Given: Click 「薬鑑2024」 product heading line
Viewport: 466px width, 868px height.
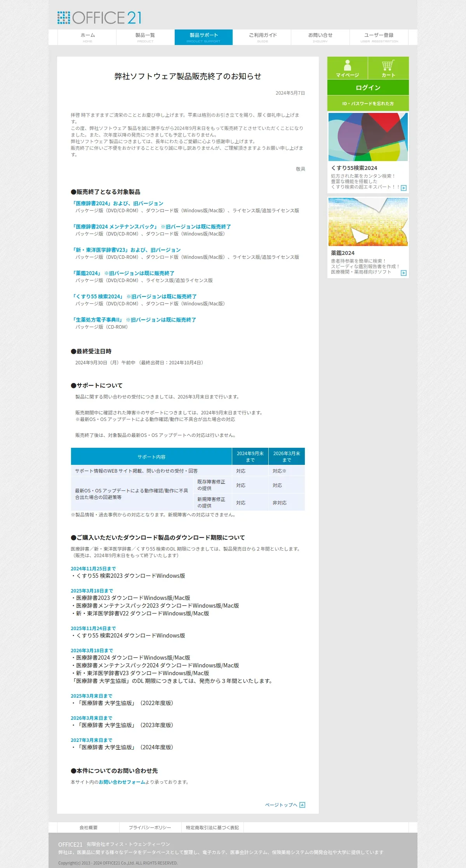Looking at the screenshot, I should 123,273.
